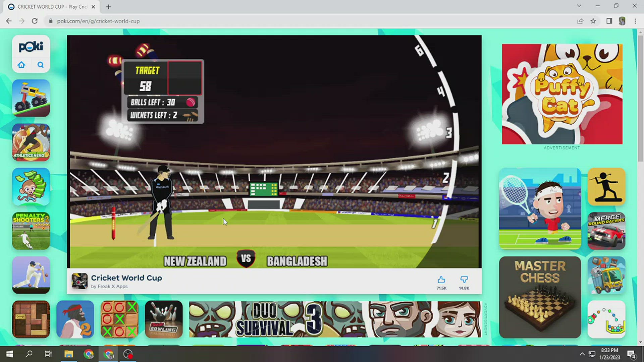
Task: Reload the page
Action: pos(35,21)
